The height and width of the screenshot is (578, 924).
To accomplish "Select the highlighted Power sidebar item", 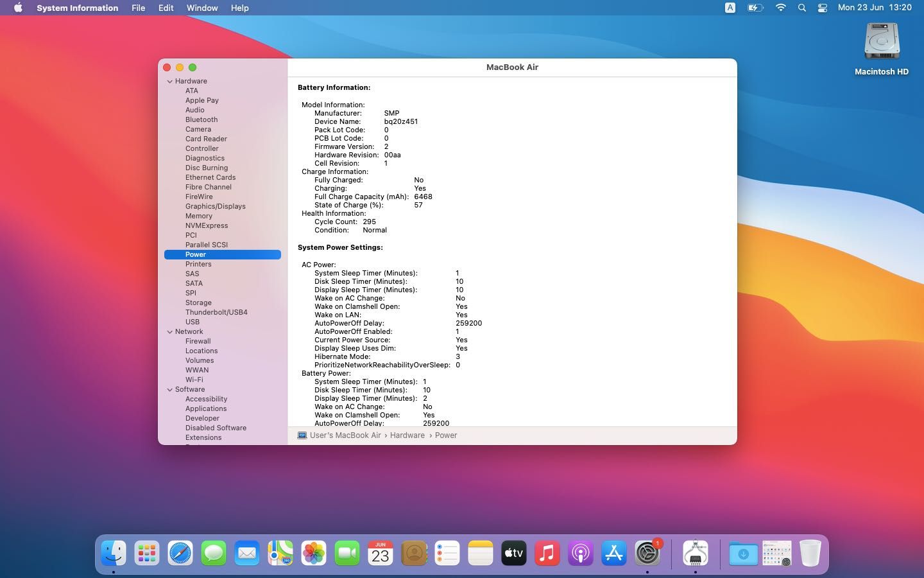I will coord(223,254).
